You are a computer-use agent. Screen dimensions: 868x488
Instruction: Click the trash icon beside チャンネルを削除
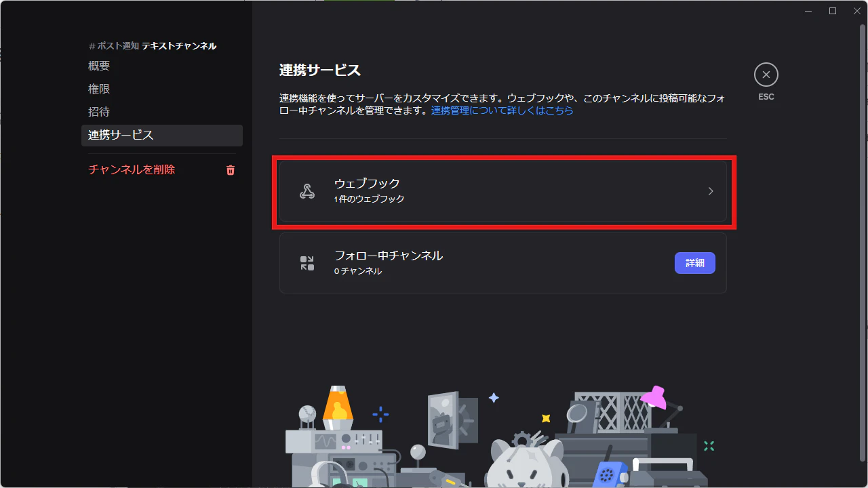(x=231, y=170)
